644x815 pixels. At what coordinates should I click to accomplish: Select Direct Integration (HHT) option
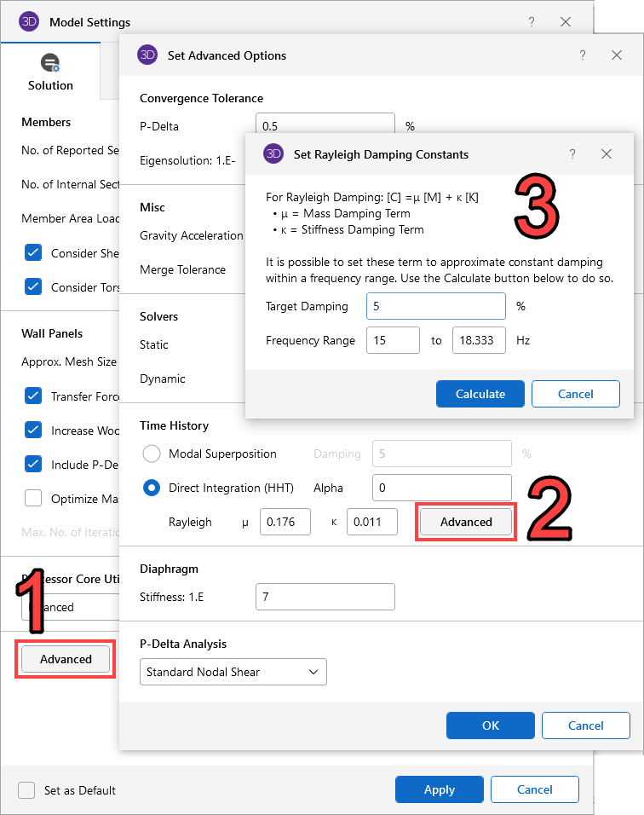[152, 488]
